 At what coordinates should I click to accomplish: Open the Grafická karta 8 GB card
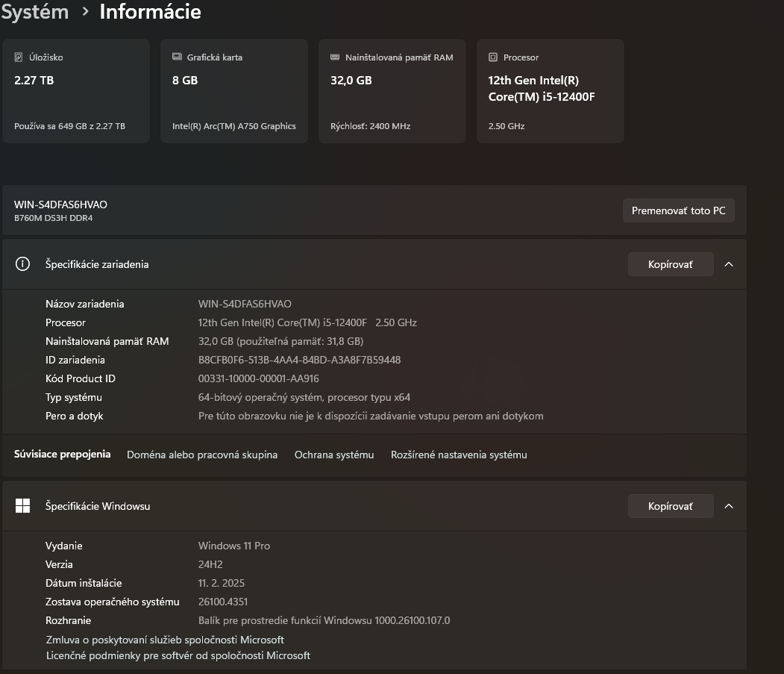[x=234, y=91]
